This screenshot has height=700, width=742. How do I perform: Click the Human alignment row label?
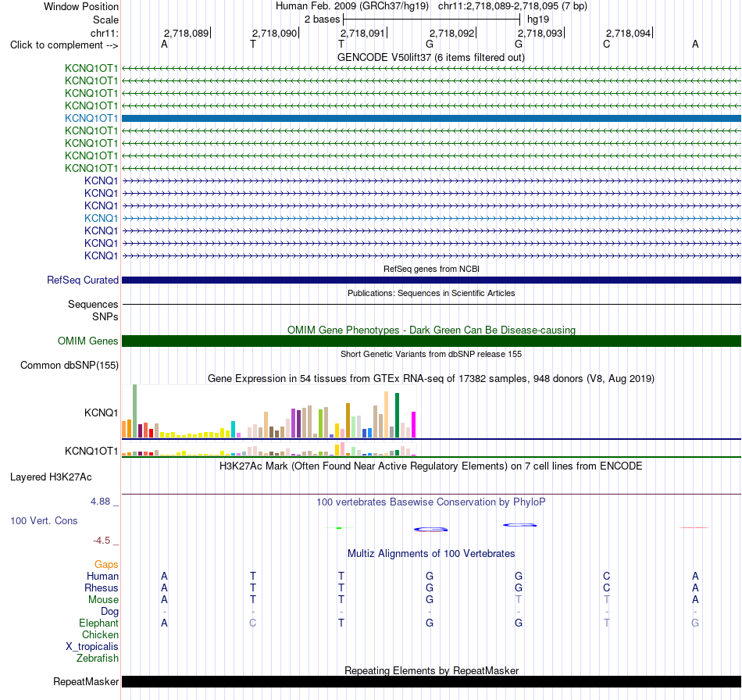pyautogui.click(x=102, y=576)
